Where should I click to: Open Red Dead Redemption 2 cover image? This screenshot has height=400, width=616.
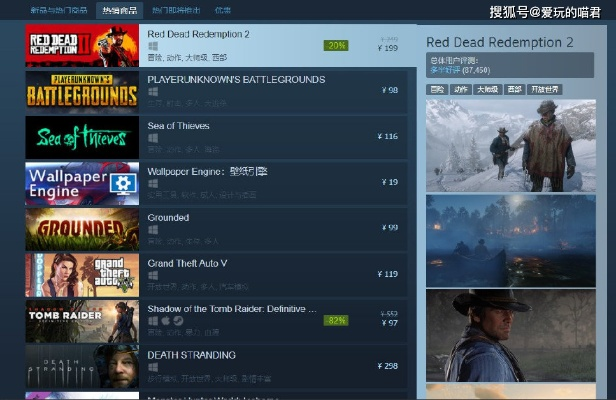click(82, 46)
